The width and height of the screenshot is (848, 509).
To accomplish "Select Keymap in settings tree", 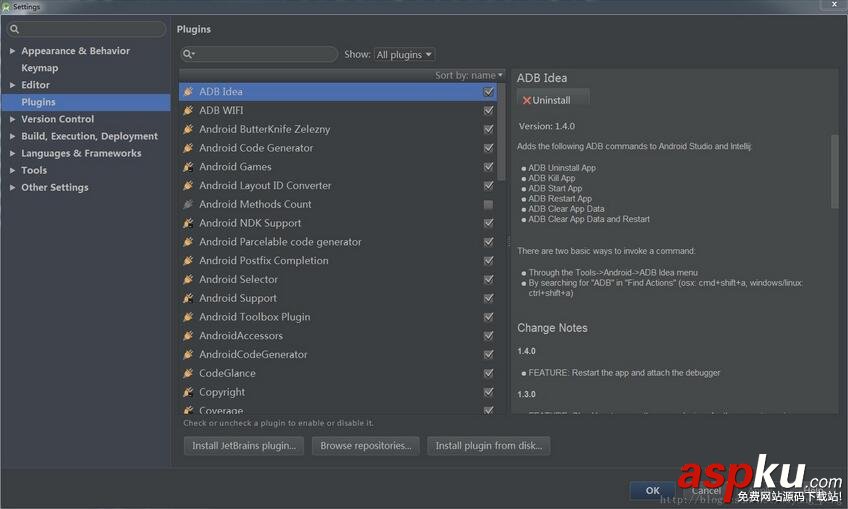I will click(x=39, y=68).
